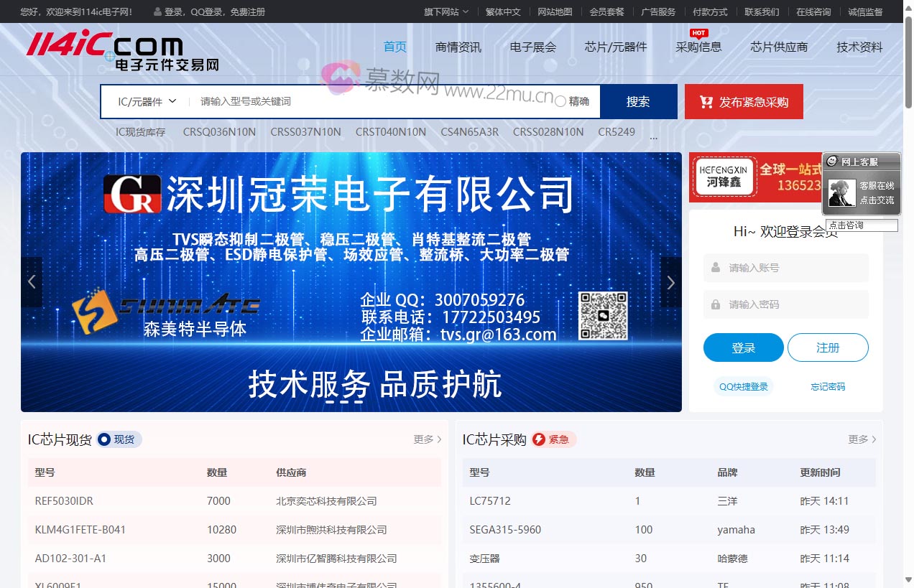Open the IC/元器件 search category dropdown
The image size is (914, 588).
(147, 102)
